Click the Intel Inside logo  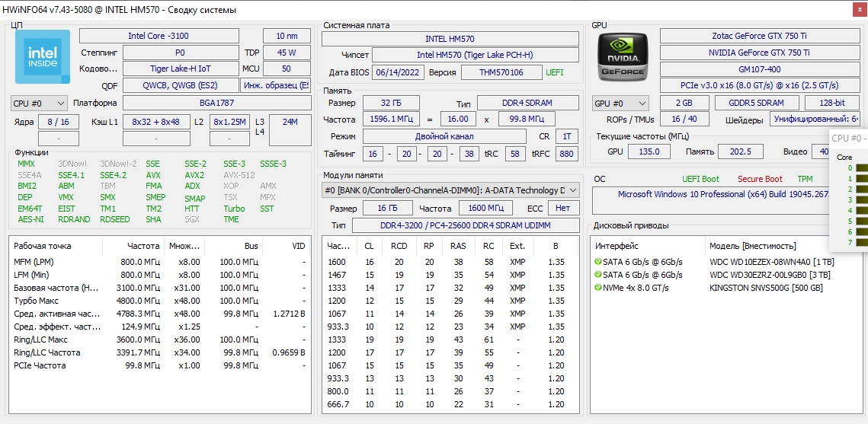(x=43, y=56)
